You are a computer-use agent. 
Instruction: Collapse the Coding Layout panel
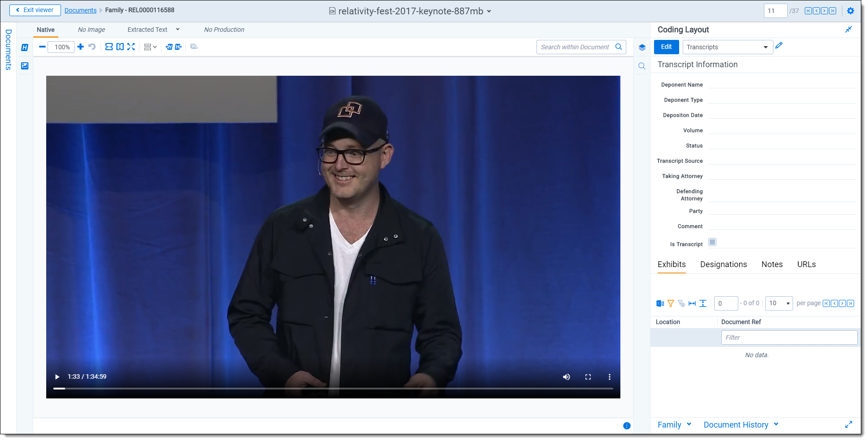point(848,30)
